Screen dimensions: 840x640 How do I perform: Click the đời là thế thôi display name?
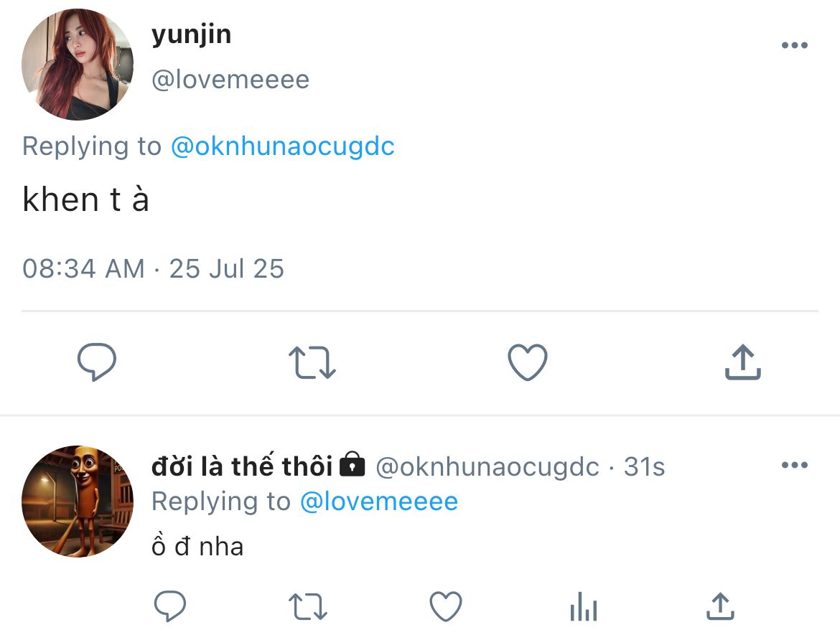(242, 466)
